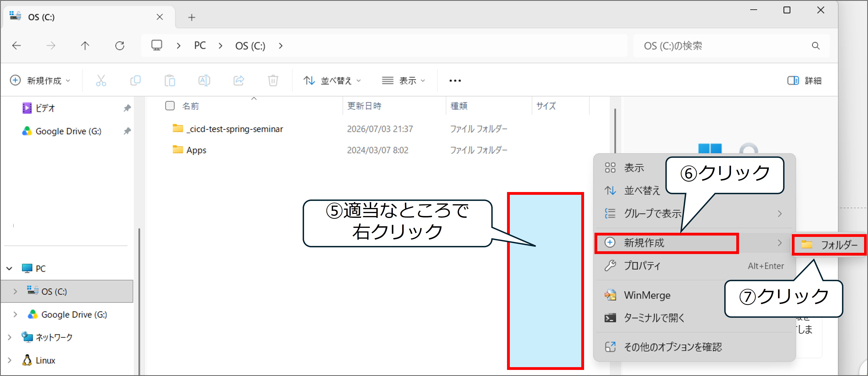Toggle the 詳細 details pane

(804, 80)
